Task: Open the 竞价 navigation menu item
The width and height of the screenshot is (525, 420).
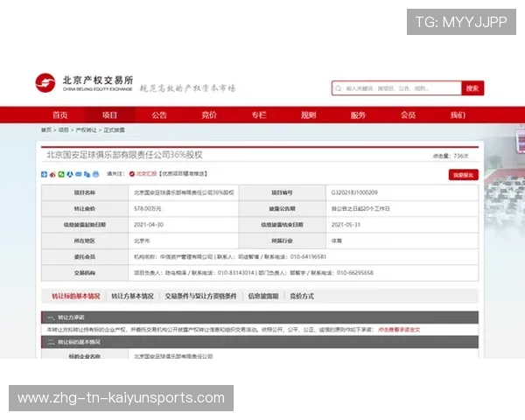Action: click(x=209, y=115)
